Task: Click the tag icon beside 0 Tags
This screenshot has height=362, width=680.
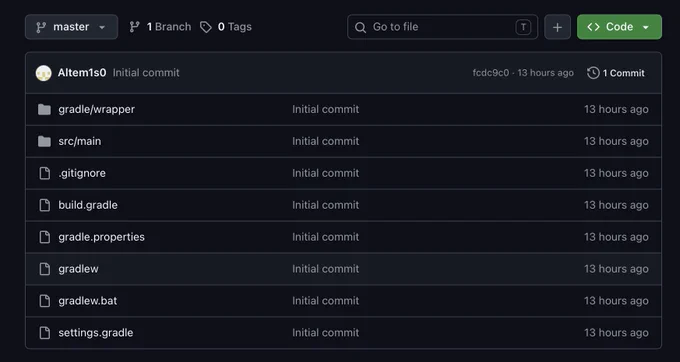Action: 206,27
